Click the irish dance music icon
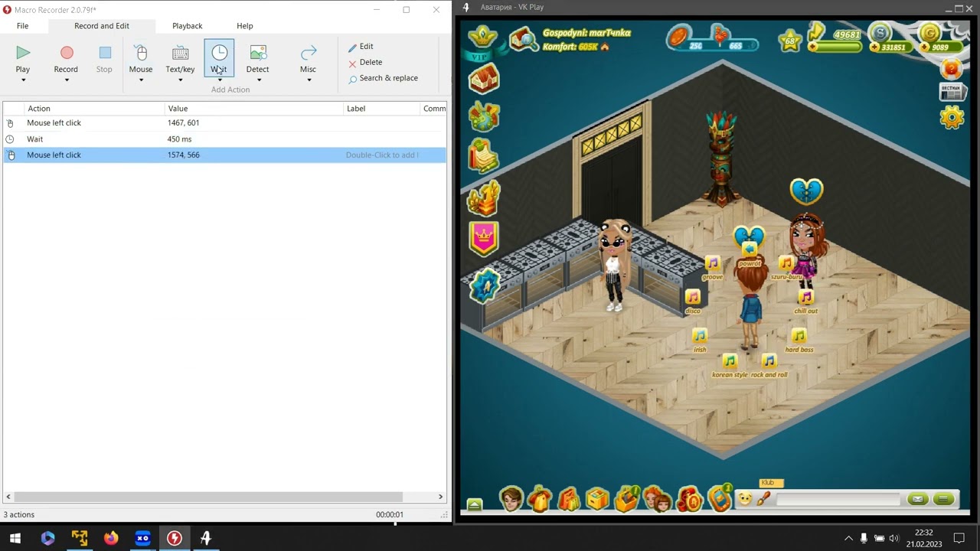980x551 pixels. [x=700, y=335]
